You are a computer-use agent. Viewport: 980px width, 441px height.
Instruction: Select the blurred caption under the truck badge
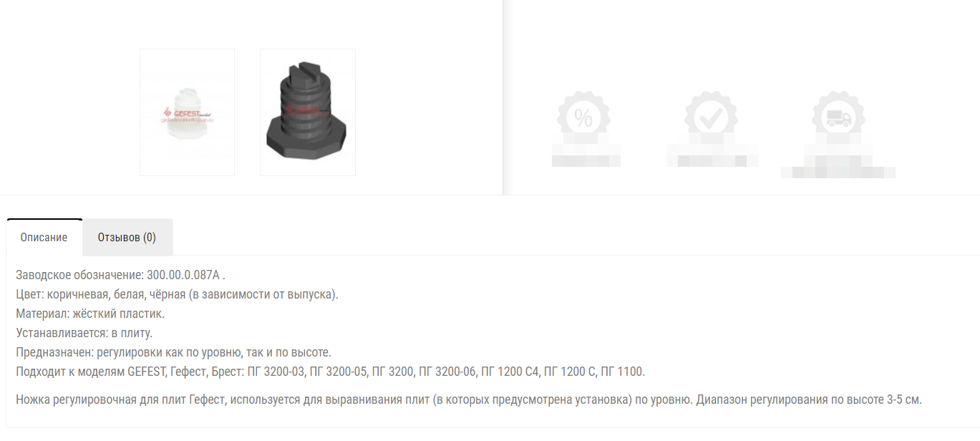838,161
